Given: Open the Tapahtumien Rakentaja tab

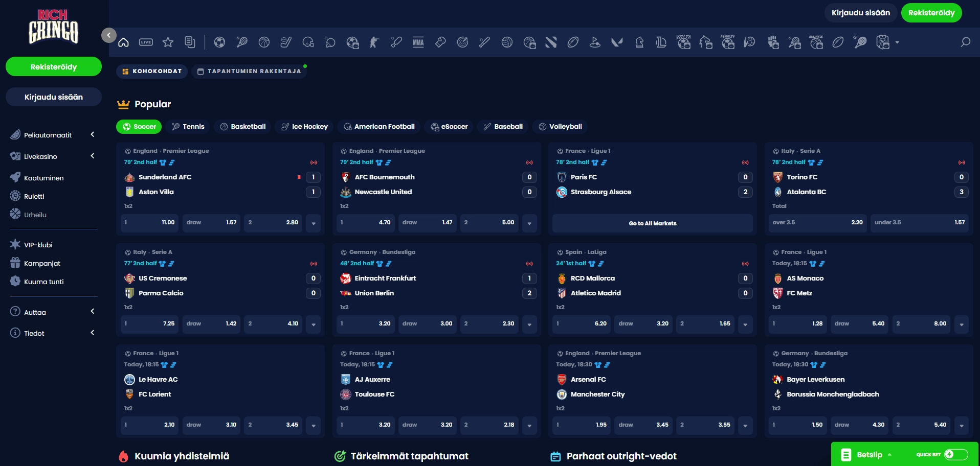Looking at the screenshot, I should coord(250,72).
